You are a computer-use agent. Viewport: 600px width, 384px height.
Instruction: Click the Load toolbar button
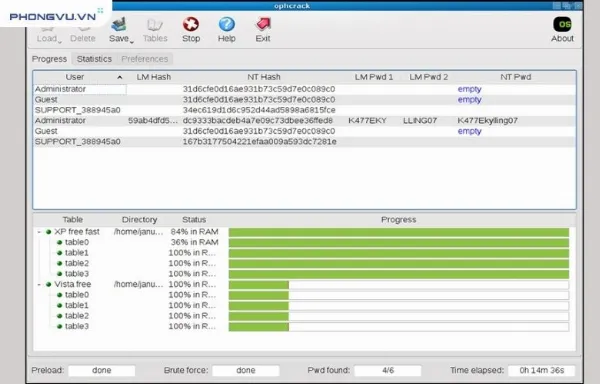click(47, 34)
